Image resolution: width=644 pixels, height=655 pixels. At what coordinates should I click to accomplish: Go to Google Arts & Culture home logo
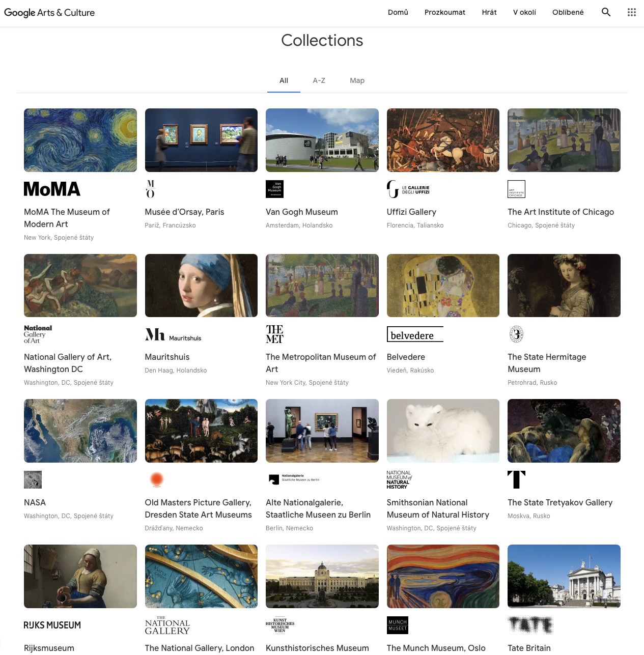coord(49,13)
